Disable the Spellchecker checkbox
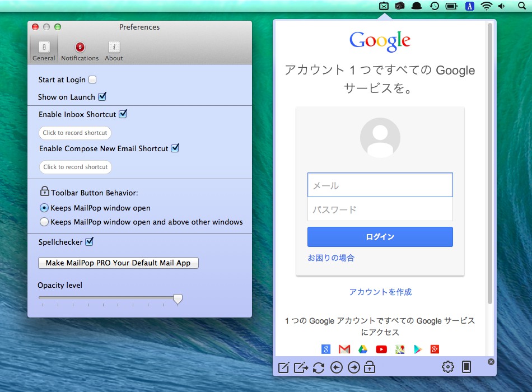 89,242
